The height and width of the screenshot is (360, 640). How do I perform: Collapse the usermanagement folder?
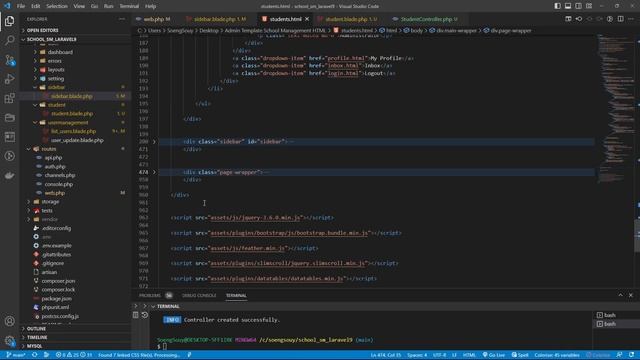68,122
